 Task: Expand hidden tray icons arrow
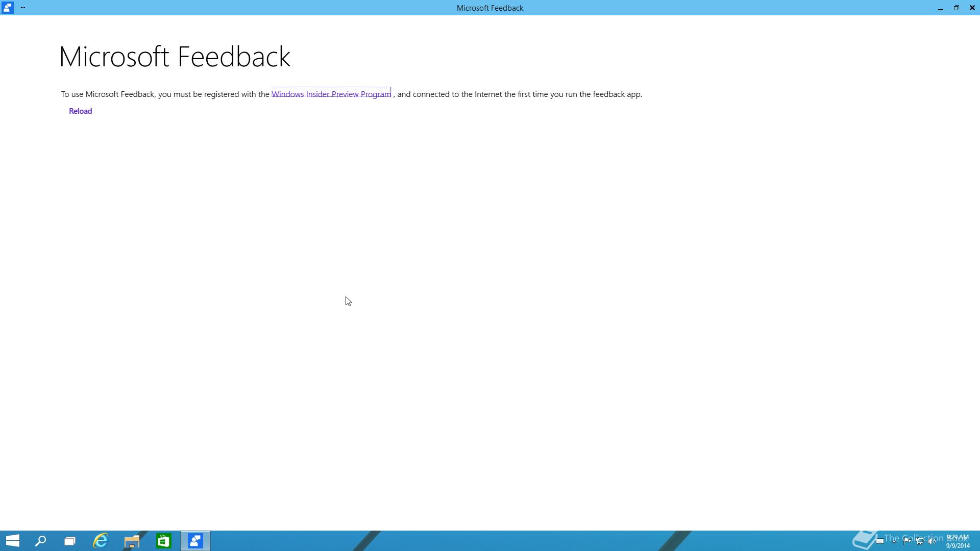(894, 541)
